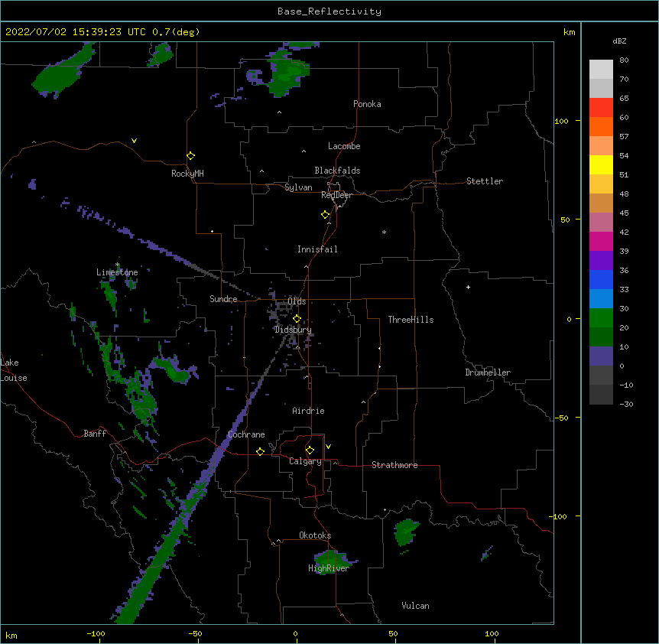Image resolution: width=659 pixels, height=644 pixels.
Task: Click the yellow 51-54 dBZ swatch
Action: pyautogui.click(x=601, y=164)
